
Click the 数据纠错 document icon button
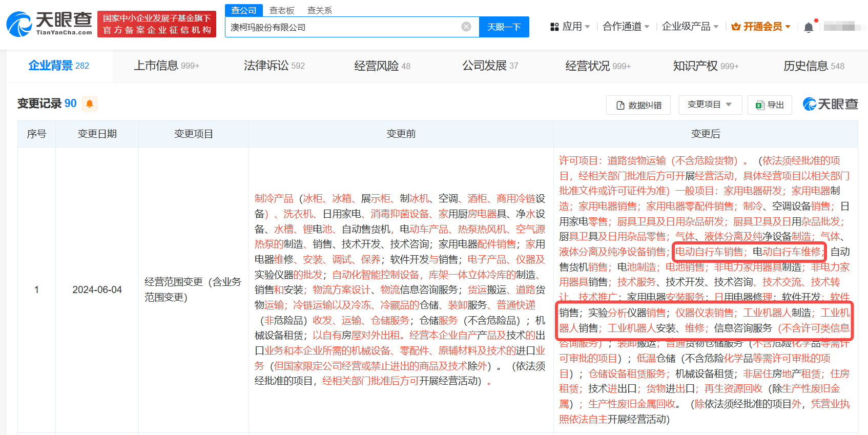[x=621, y=105]
